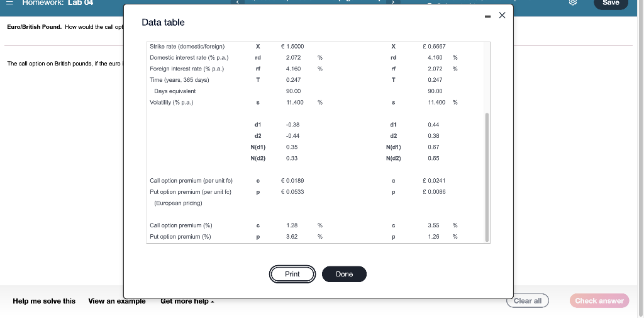Select the d1 value -0.38
The image size is (644, 318).
tap(292, 125)
